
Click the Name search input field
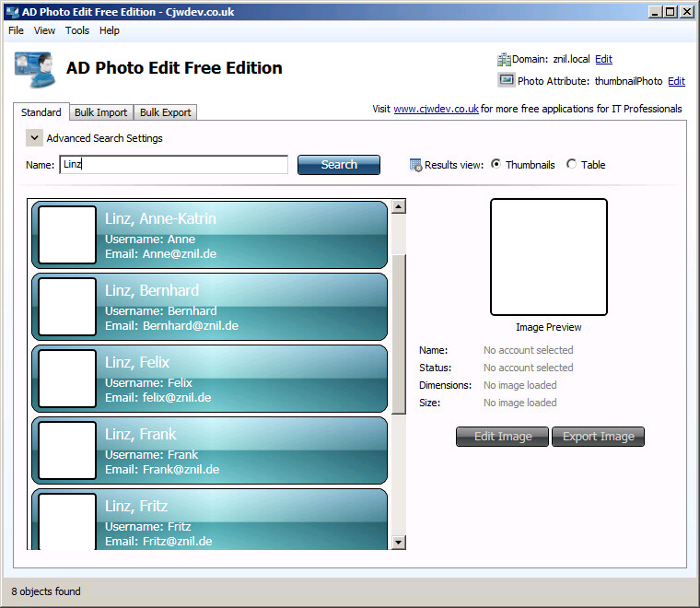(173, 165)
